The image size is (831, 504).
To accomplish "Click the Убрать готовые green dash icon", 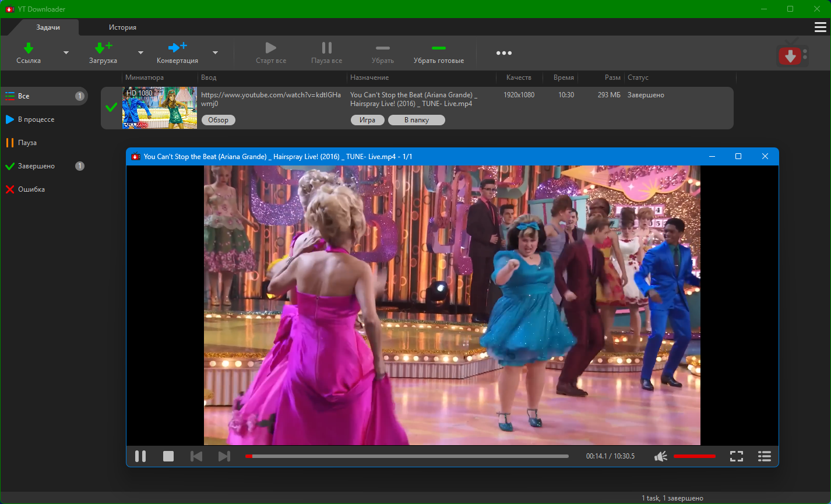I will click(438, 48).
